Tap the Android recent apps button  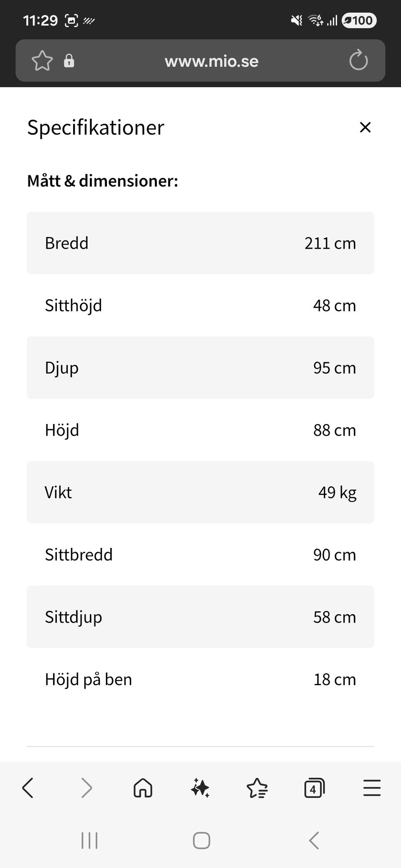click(x=89, y=840)
